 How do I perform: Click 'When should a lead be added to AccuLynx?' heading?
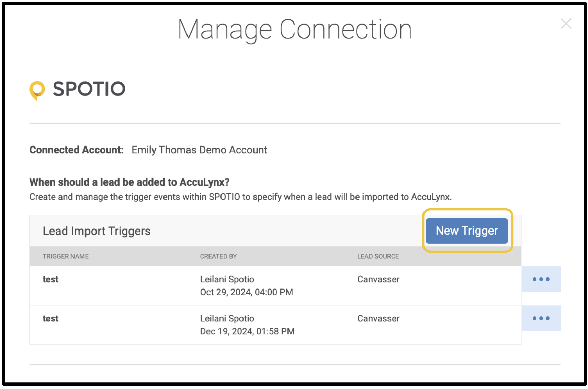[129, 182]
